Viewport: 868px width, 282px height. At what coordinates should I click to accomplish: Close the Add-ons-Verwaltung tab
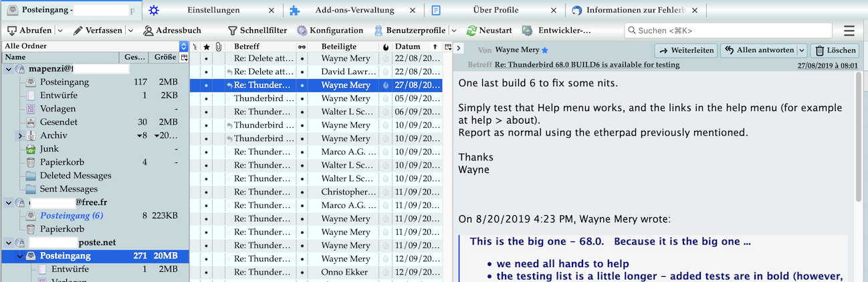(x=413, y=10)
